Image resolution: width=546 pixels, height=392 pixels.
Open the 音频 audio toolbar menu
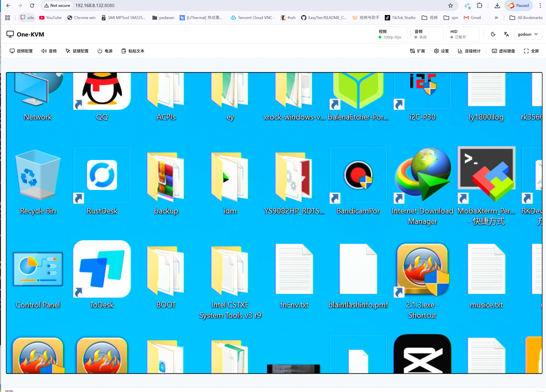[49, 51]
